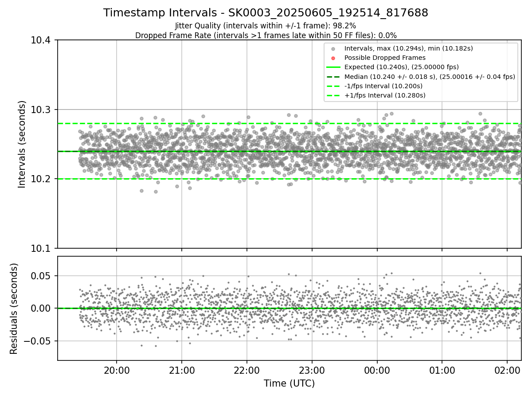Select legend entry 'Possible Dropped Frames'
Viewport: 532px width, 399px height.
pos(385,58)
